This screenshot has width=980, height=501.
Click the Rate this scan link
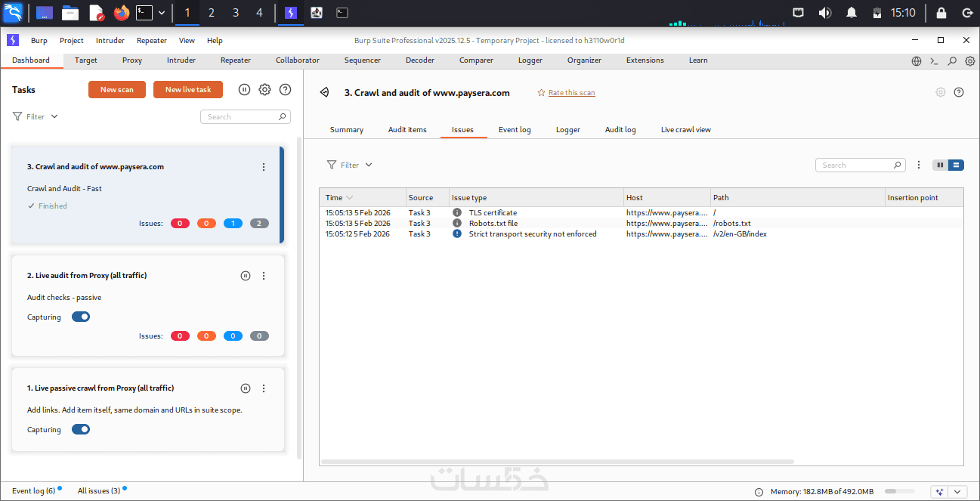571,93
